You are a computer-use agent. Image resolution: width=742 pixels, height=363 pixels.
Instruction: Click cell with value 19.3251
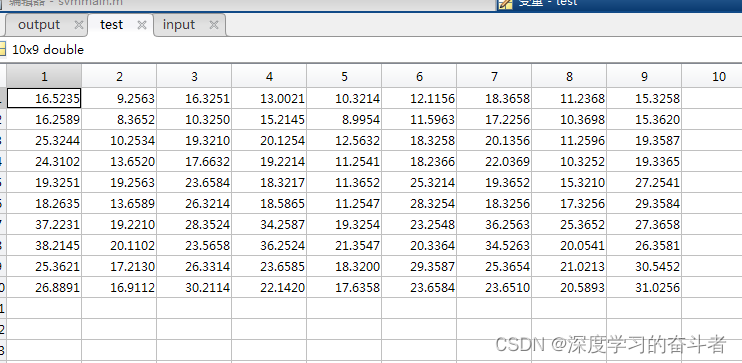pos(44,182)
